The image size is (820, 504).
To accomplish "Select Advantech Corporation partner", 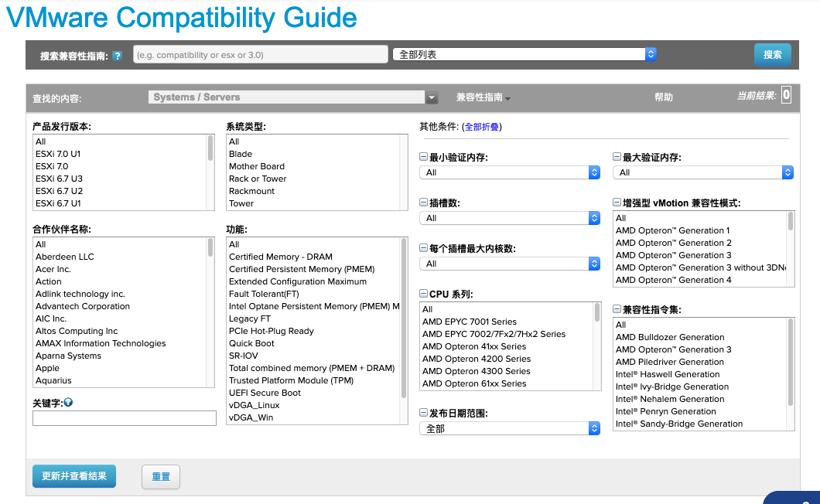I will (83, 306).
